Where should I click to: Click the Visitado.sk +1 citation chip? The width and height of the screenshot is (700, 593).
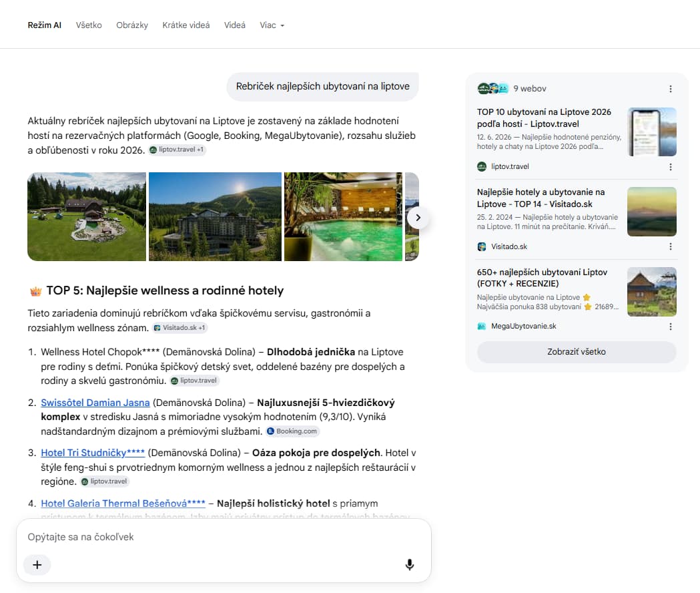(x=180, y=328)
